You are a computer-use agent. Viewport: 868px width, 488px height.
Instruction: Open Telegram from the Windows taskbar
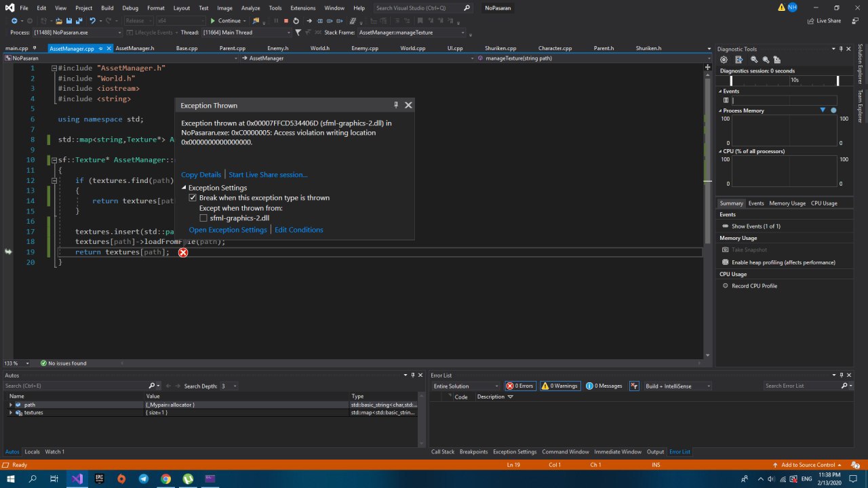point(144,479)
